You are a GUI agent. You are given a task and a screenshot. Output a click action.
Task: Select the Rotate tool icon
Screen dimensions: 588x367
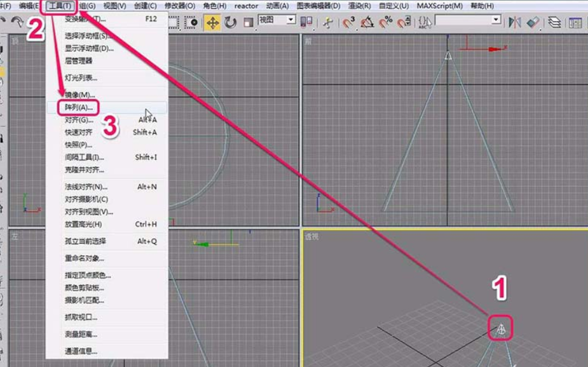(x=230, y=23)
